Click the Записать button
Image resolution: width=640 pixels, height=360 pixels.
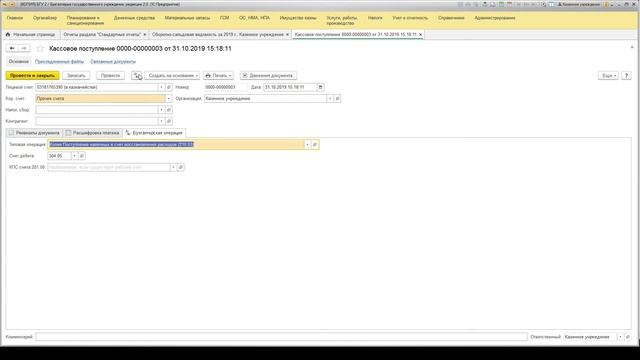(76, 76)
